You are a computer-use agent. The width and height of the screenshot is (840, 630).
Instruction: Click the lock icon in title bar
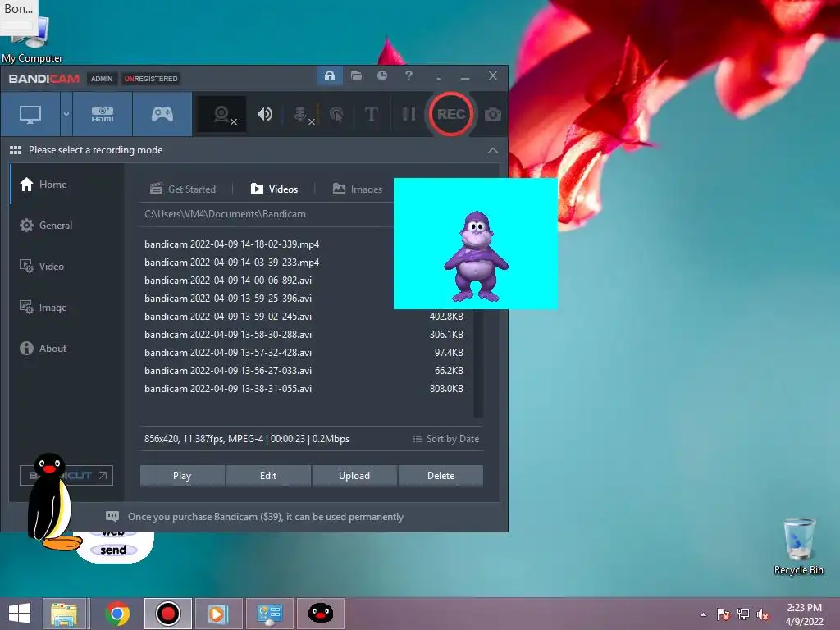[330, 76]
